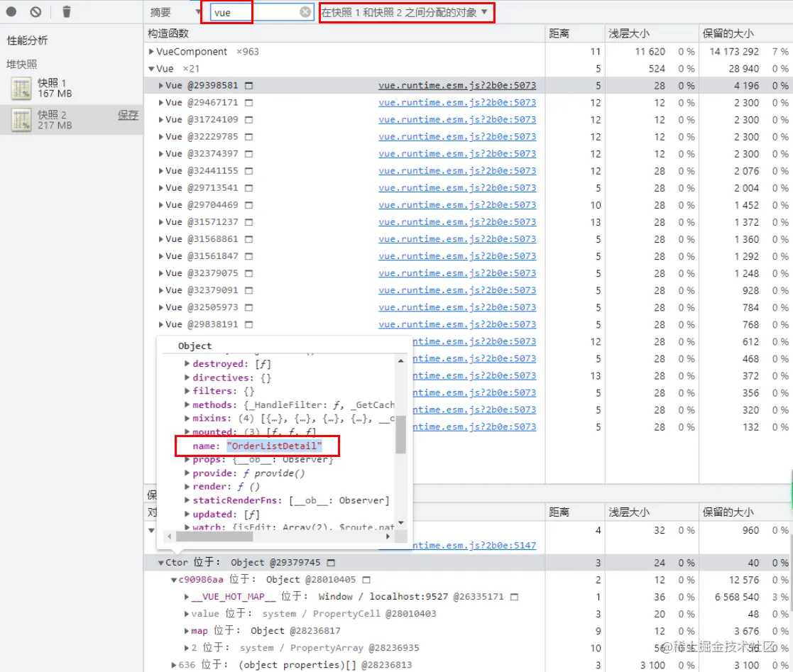Sort retainers by the lower 保留的大小 header
The image size is (793, 672).
pyautogui.click(x=745, y=512)
